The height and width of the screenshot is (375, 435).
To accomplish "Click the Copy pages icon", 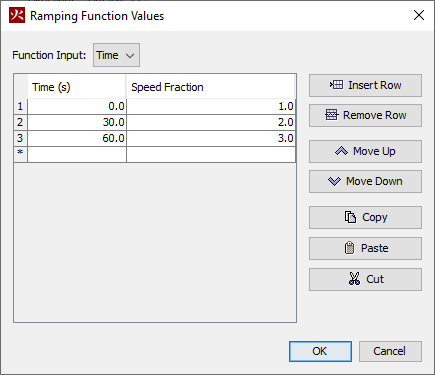I will pyautogui.click(x=350, y=217).
